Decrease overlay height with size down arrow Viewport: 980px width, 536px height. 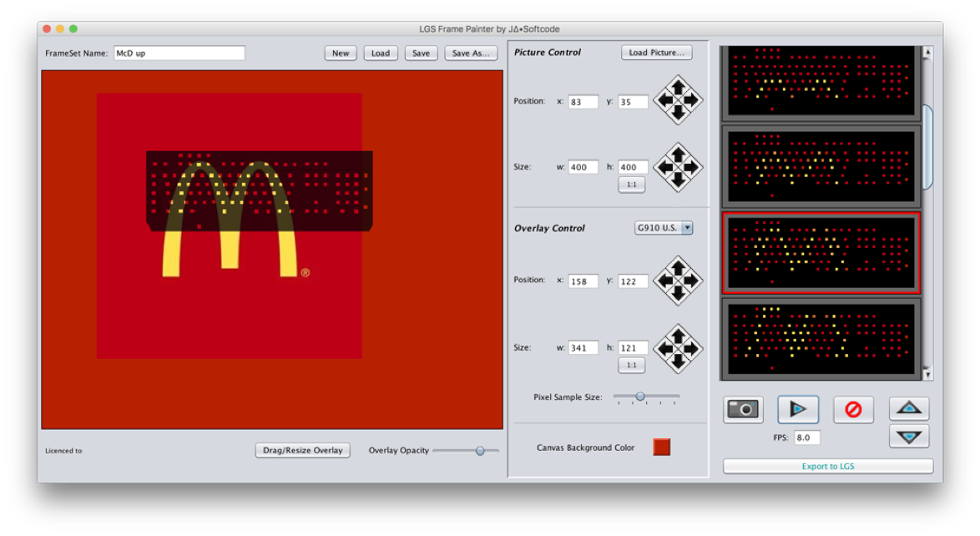pyautogui.click(x=678, y=362)
